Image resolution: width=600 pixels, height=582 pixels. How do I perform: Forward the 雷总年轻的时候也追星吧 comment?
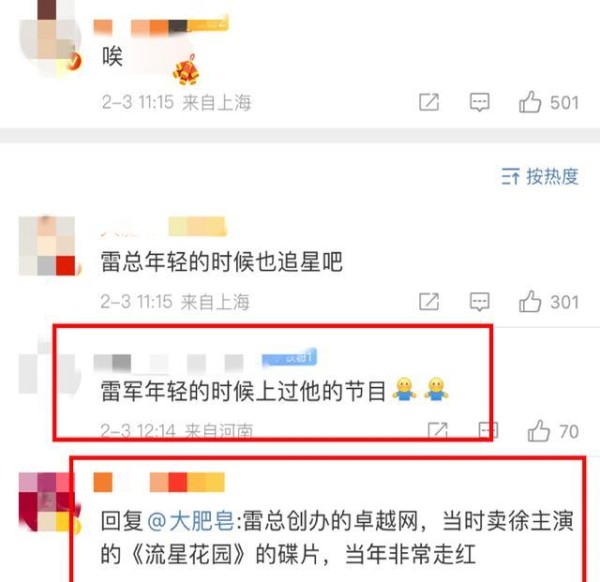click(429, 302)
